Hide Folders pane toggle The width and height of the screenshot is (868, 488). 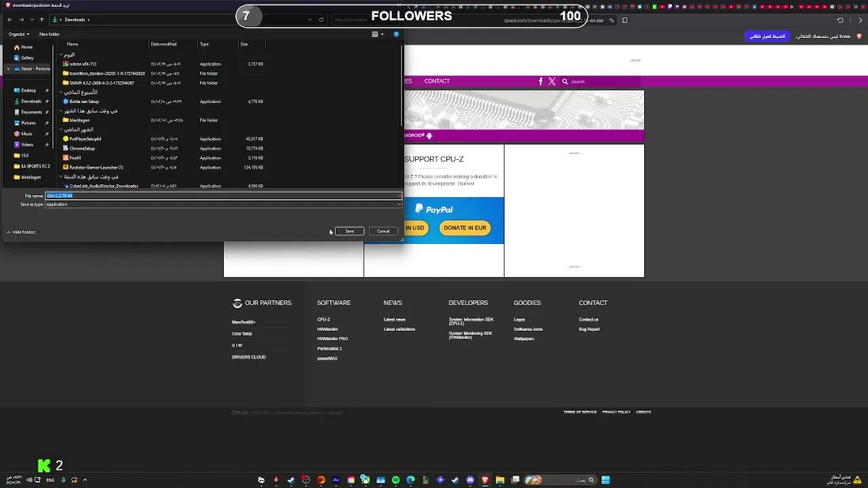(21, 232)
